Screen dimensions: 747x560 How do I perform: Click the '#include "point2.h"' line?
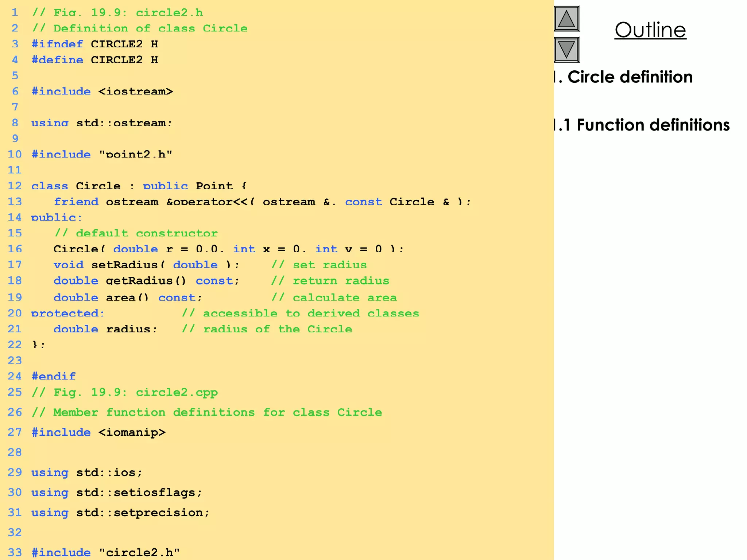click(102, 154)
